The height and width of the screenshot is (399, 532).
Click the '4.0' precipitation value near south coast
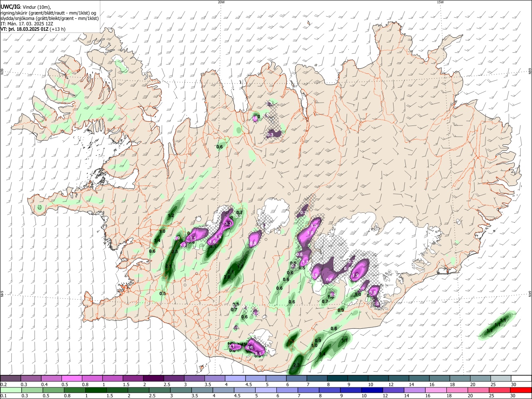click(x=250, y=347)
